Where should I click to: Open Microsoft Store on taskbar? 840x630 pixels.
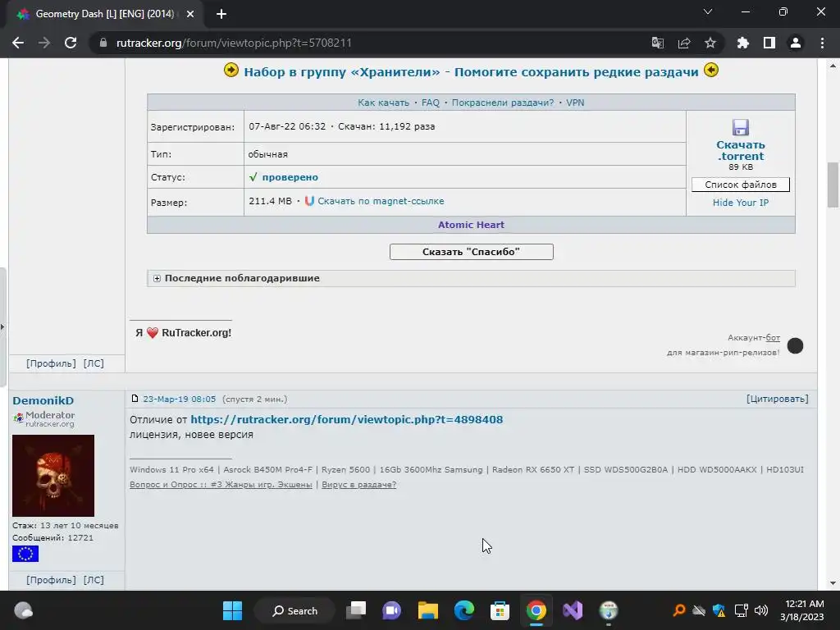[x=500, y=610]
